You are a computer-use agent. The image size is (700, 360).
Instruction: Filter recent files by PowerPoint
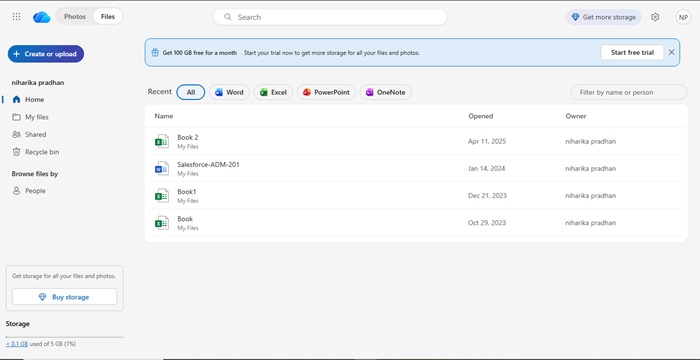tap(326, 92)
